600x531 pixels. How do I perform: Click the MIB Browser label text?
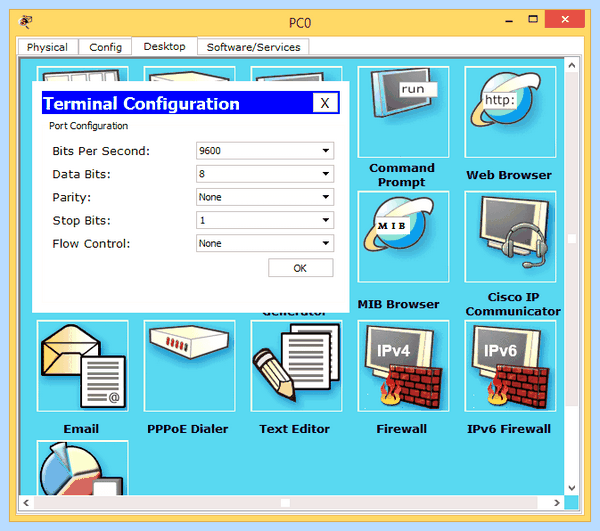pyautogui.click(x=398, y=304)
